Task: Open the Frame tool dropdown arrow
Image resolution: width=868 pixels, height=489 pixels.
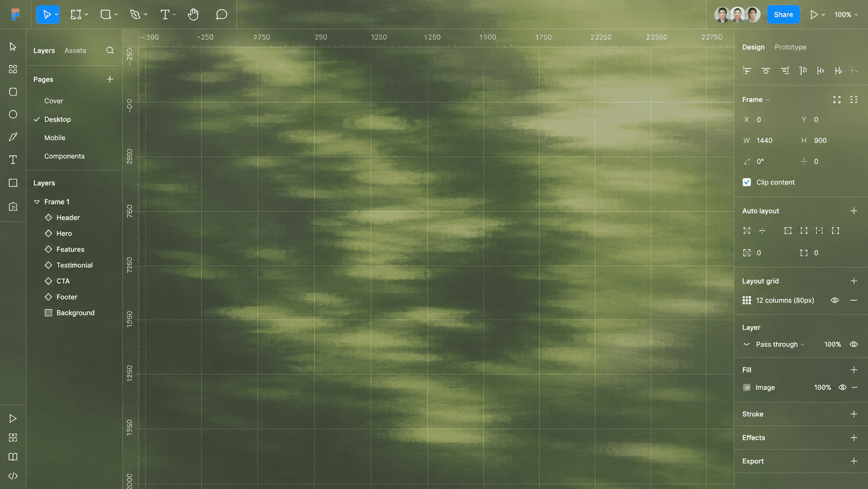Action: point(86,15)
